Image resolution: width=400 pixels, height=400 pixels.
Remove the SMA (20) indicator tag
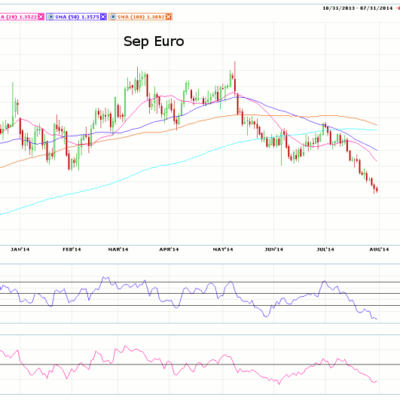coord(41,17)
